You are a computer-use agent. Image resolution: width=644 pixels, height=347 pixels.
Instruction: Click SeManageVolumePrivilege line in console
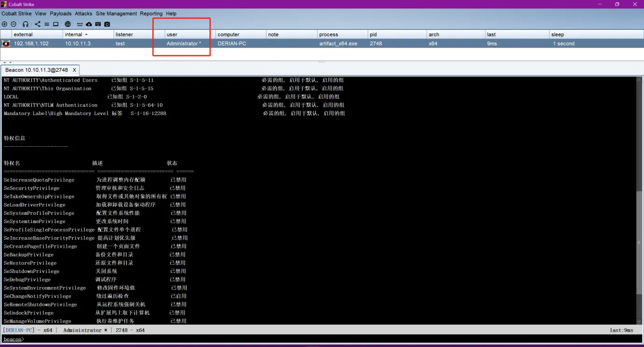pyautogui.click(x=95, y=321)
